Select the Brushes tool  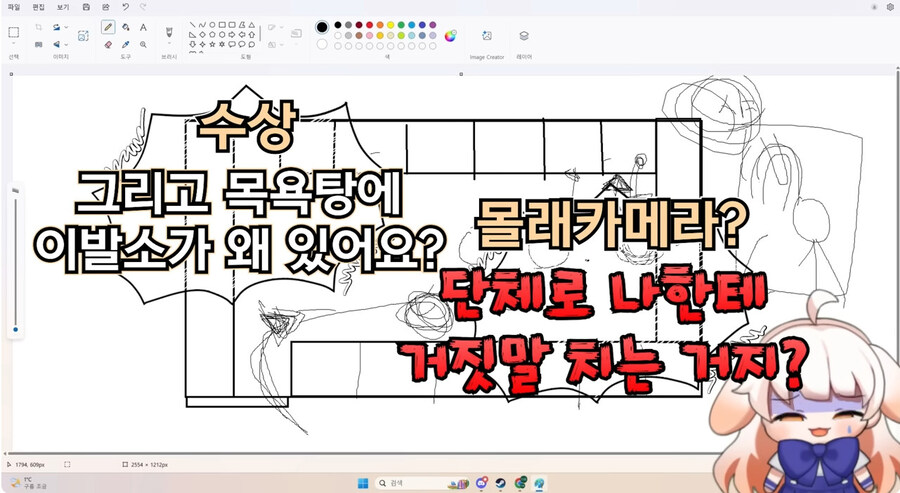169,31
